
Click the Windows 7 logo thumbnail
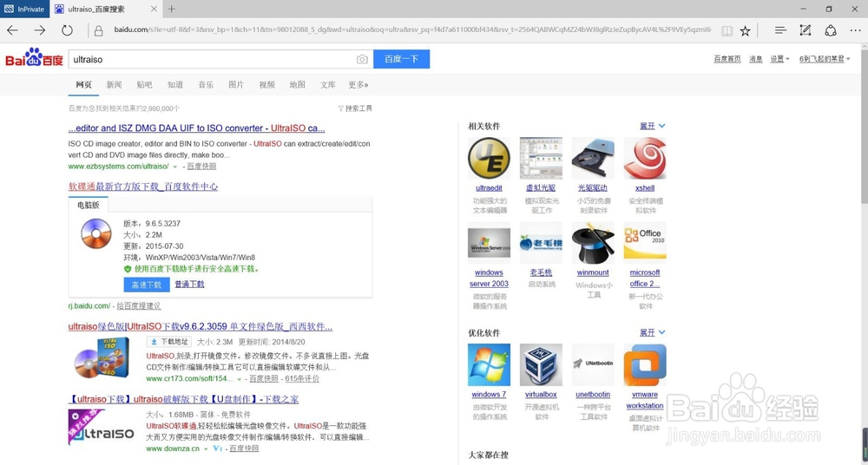489,365
